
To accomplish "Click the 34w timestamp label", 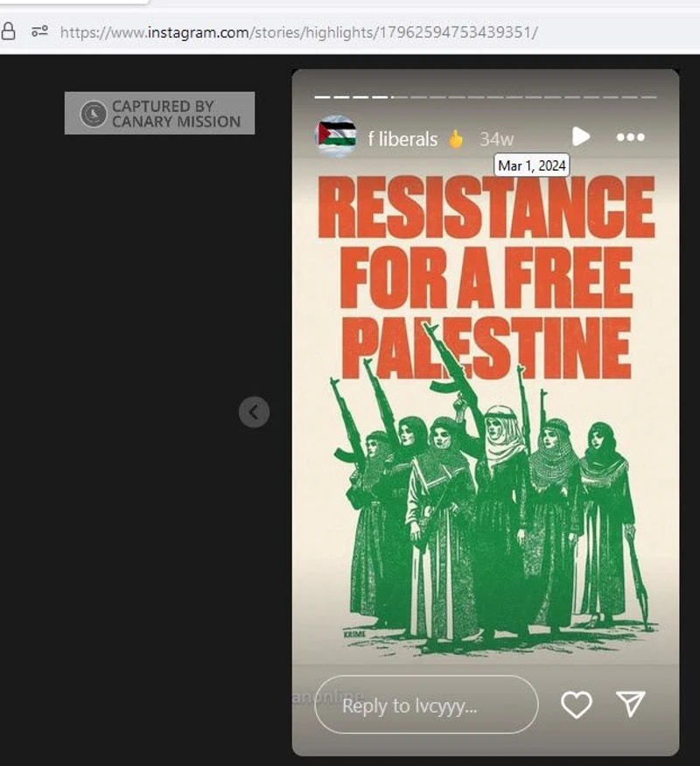I will tap(496, 140).
